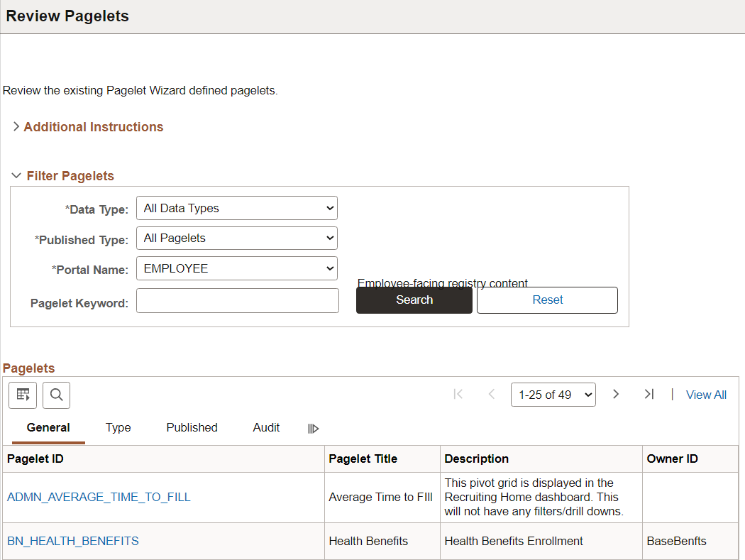Open the 1-25 of 49 rows selector
Viewport: 745px width, 560px height.
[x=553, y=395]
